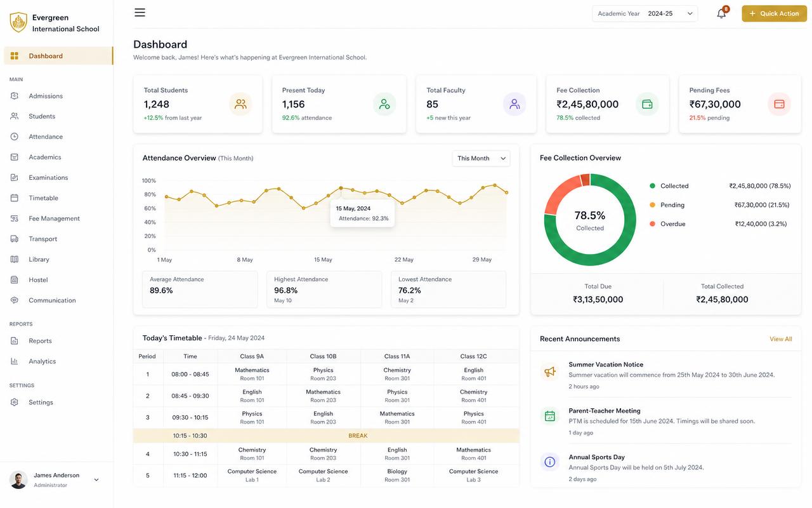
Task: Click James Anderson's profile avatar
Action: tap(18, 480)
